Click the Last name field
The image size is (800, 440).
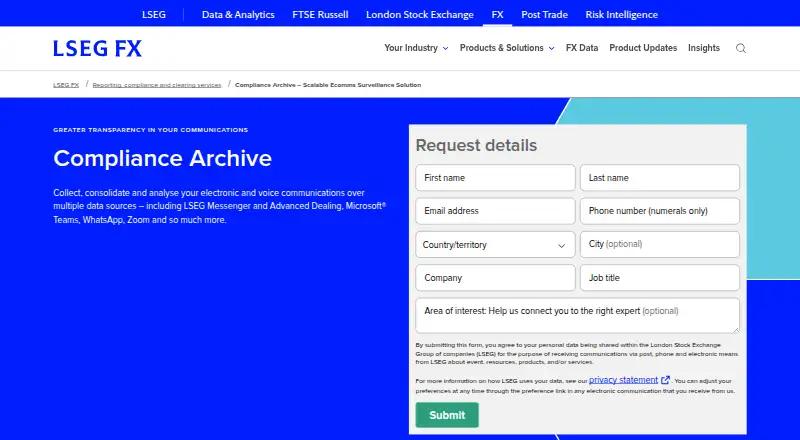click(660, 178)
